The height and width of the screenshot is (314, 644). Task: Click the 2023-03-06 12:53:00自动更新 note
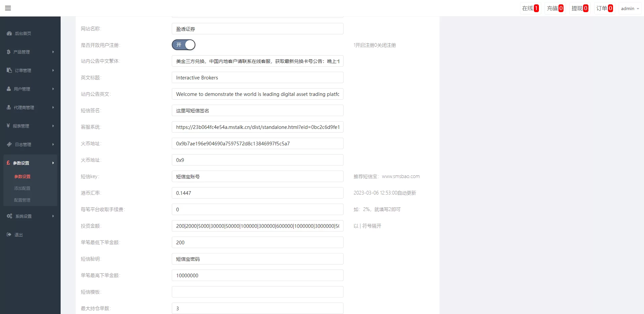click(x=385, y=193)
